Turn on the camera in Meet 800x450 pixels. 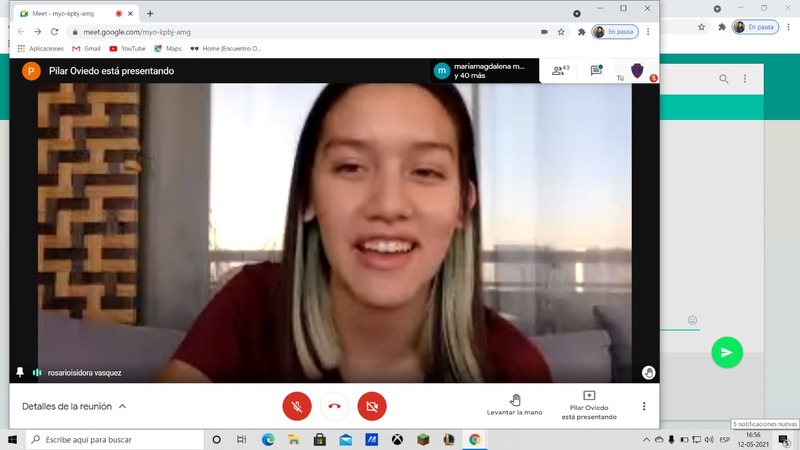pos(372,406)
